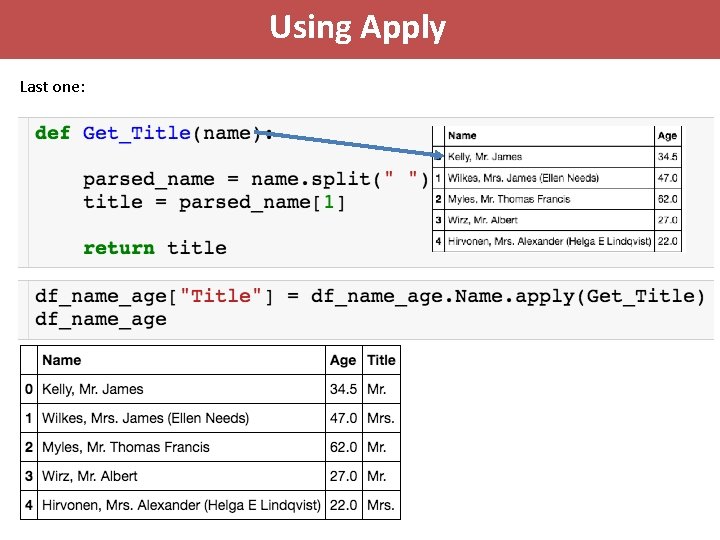The height and width of the screenshot is (540, 720).
Task: Click 'Kelly, Mr. James' in output table
Action: coord(93,389)
